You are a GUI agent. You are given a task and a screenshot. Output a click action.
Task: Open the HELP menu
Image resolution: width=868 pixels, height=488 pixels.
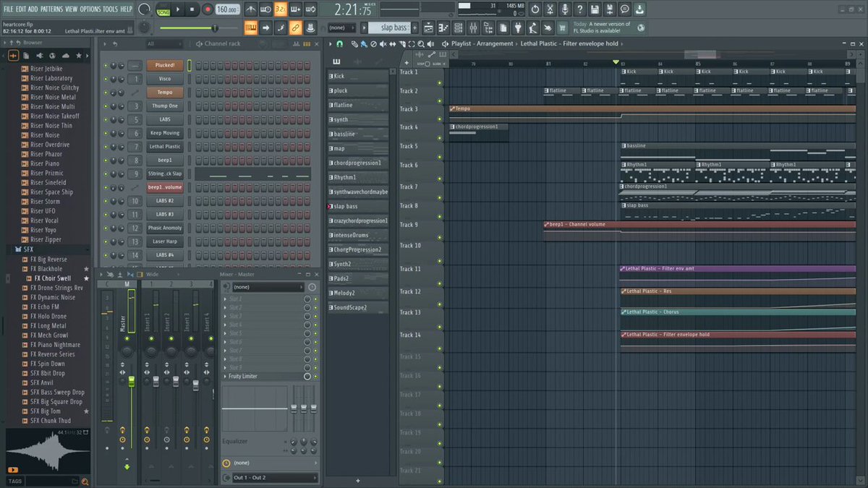[x=126, y=9]
